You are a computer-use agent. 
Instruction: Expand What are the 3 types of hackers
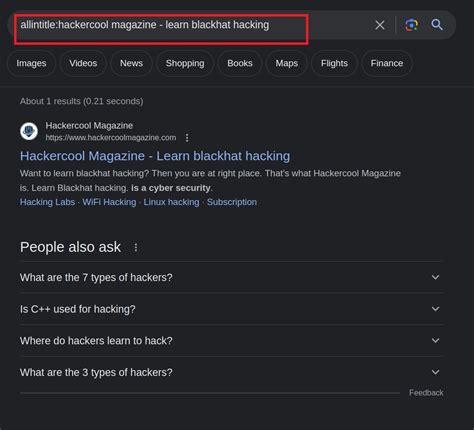tap(232, 372)
